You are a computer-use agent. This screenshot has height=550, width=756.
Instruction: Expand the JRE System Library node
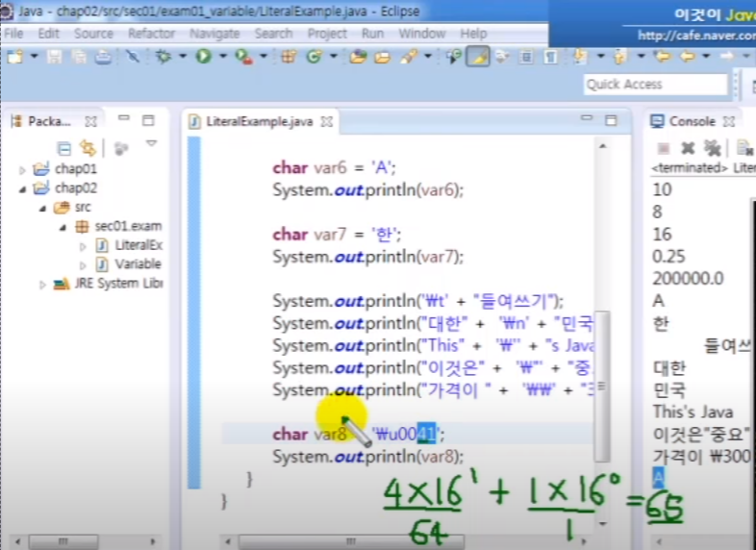42,285
